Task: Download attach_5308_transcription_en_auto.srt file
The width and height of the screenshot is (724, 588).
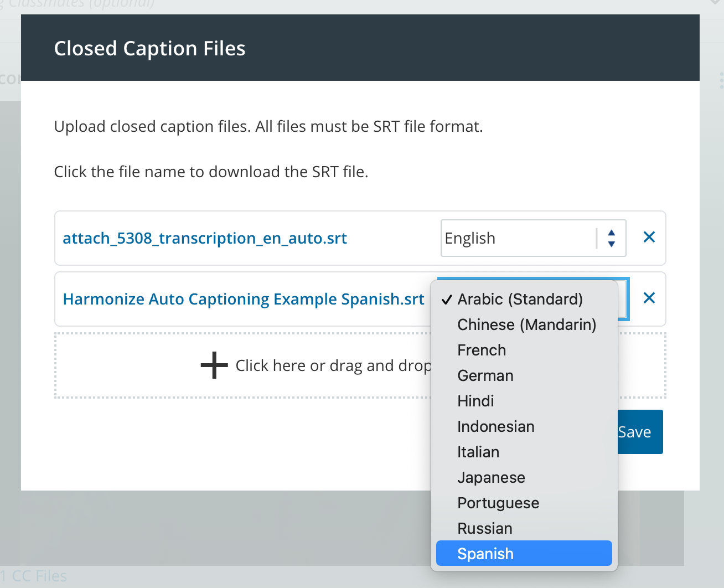Action: click(205, 238)
